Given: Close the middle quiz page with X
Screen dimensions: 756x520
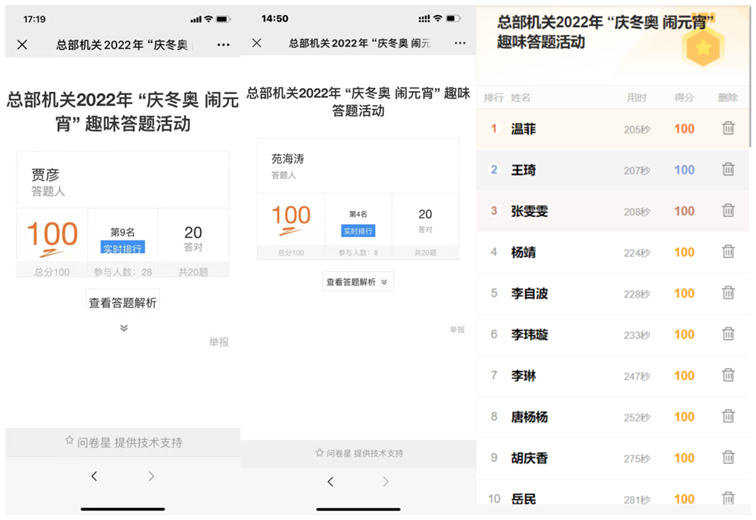Looking at the screenshot, I should tap(257, 43).
